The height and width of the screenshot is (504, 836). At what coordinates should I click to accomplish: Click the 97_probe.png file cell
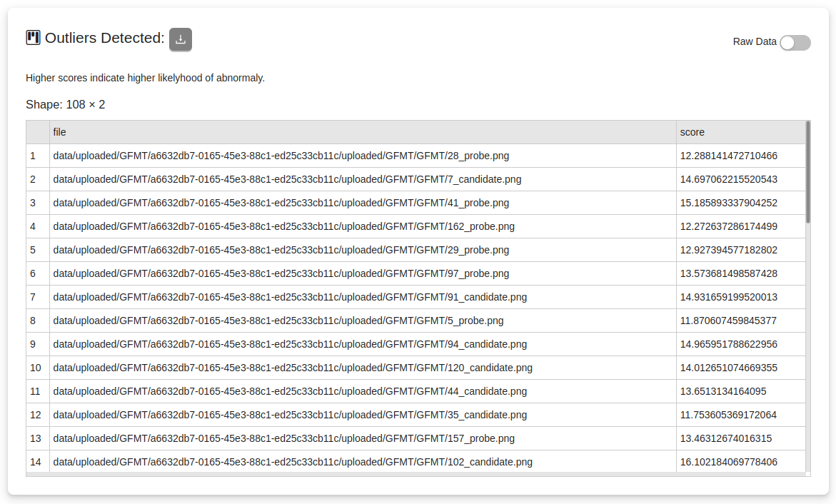tap(281, 273)
